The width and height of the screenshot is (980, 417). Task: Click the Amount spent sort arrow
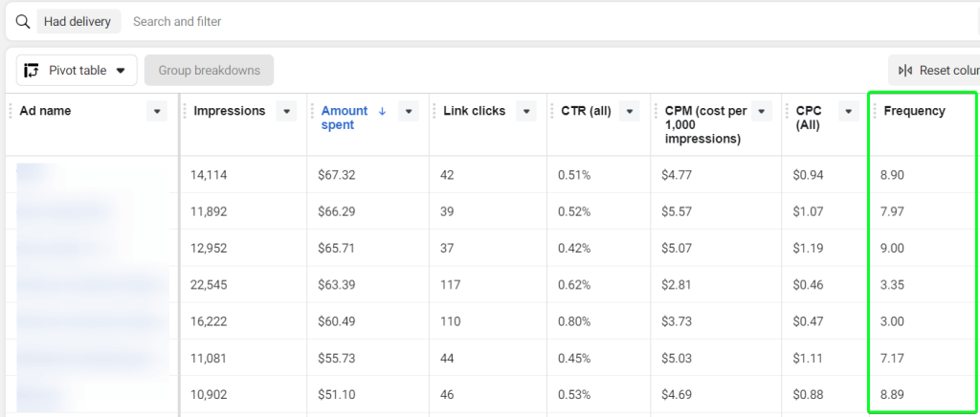tap(383, 111)
